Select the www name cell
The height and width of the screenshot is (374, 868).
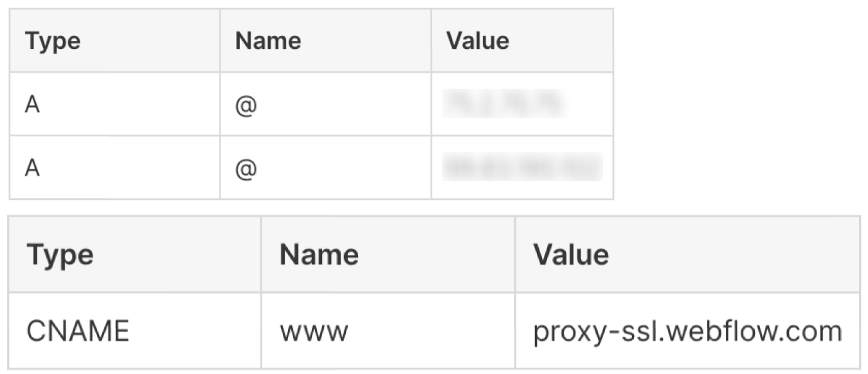[x=314, y=332]
